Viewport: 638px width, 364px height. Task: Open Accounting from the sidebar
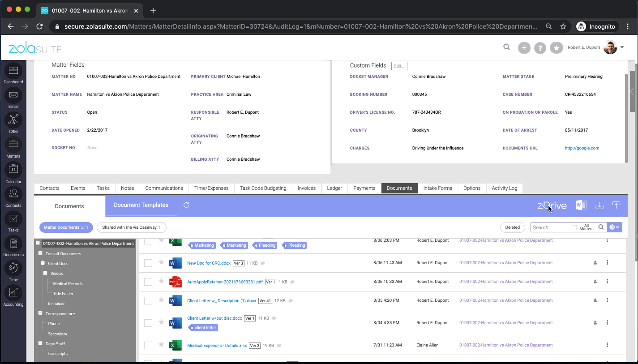13,295
